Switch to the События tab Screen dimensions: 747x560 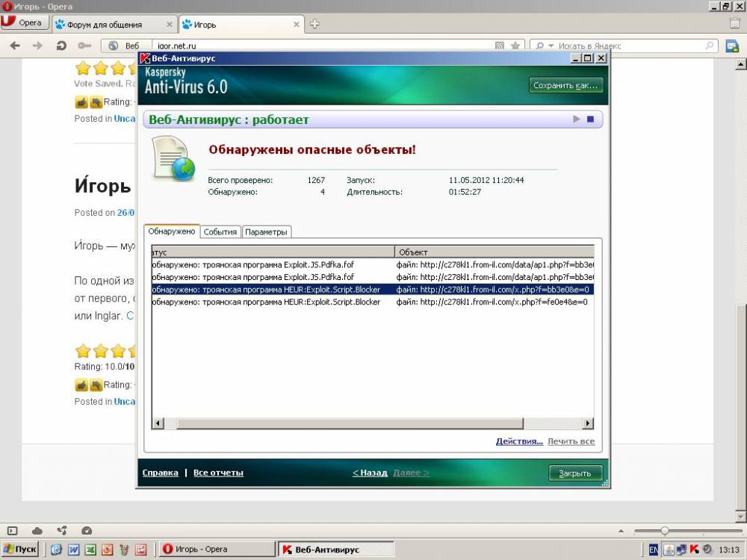220,232
